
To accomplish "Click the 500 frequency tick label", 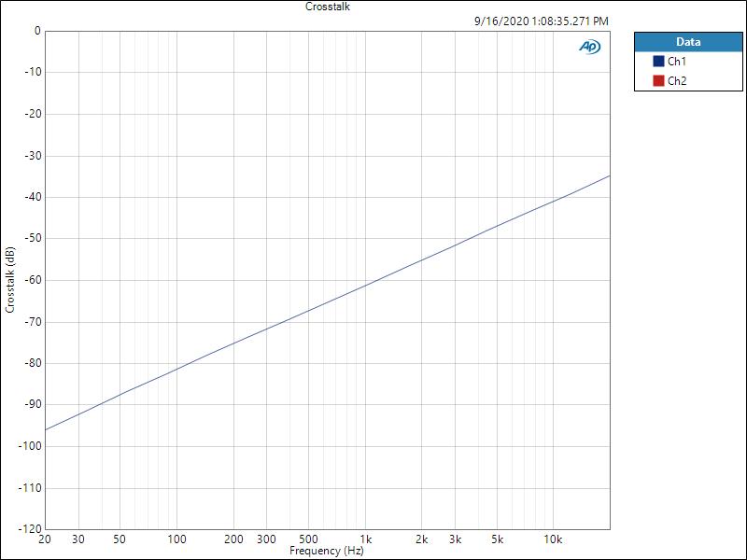I will [308, 539].
